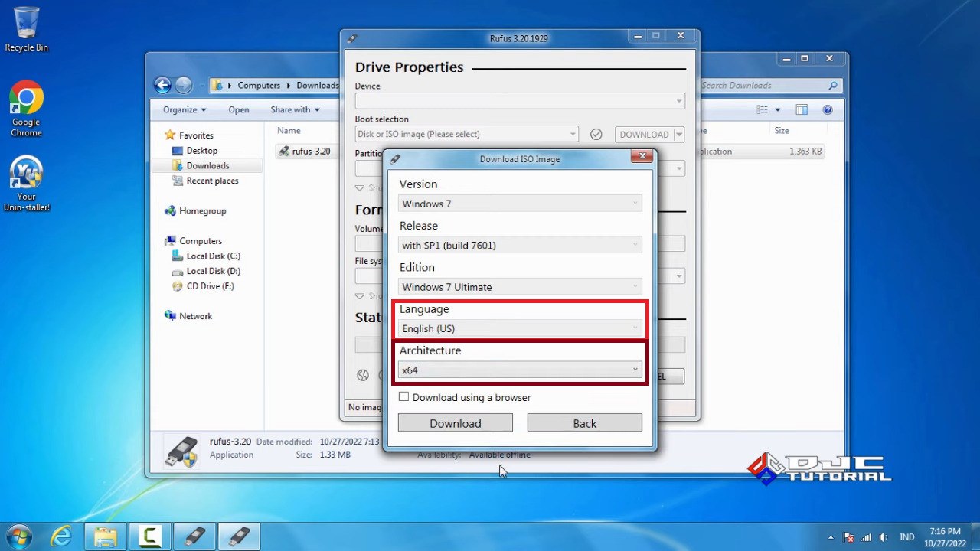The height and width of the screenshot is (551, 980).
Task: Show hidden system tray icons
Action: click(831, 537)
